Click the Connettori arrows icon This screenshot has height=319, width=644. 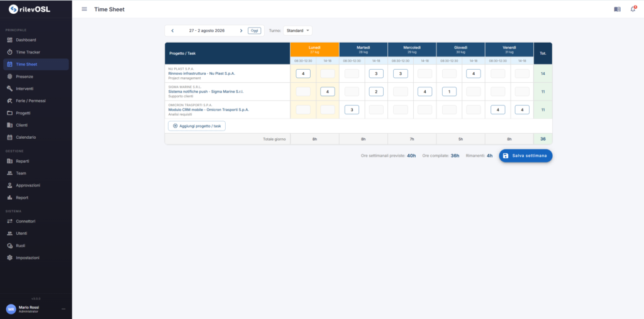(10, 222)
